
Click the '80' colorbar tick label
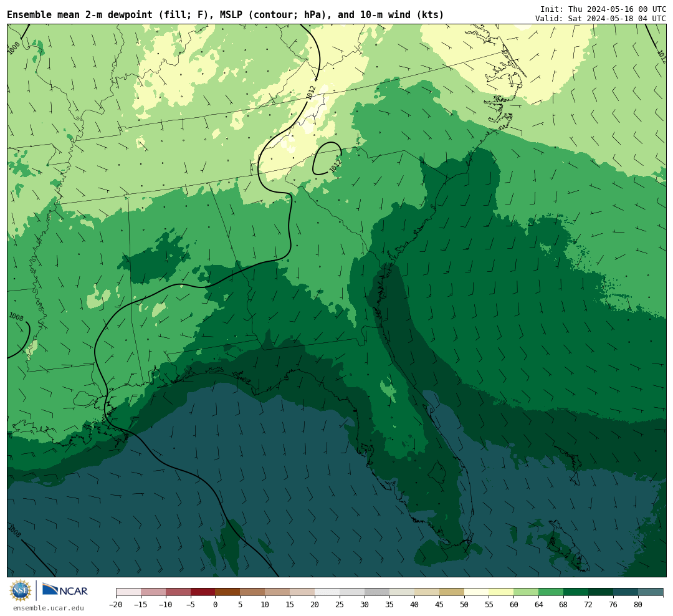[639, 605]
